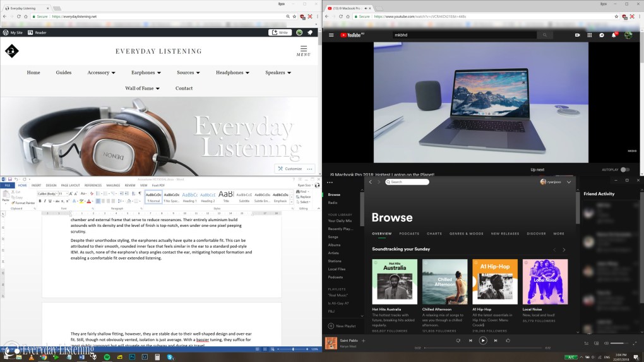The height and width of the screenshot is (362, 644).
Task: Click the Replace icon in Word Editing group
Action: point(304,197)
